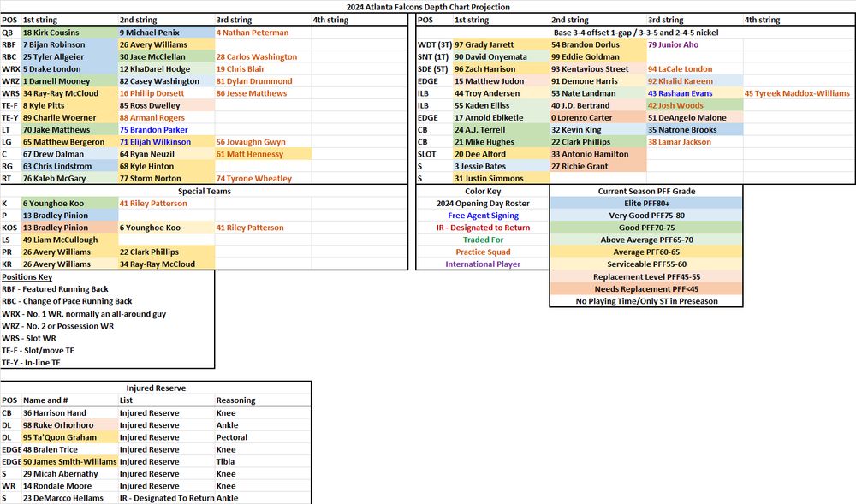Image resolution: width=856 pixels, height=504 pixels.
Task: Click '24 A.J. Terrell' cornerback cell
Action: (x=501, y=130)
